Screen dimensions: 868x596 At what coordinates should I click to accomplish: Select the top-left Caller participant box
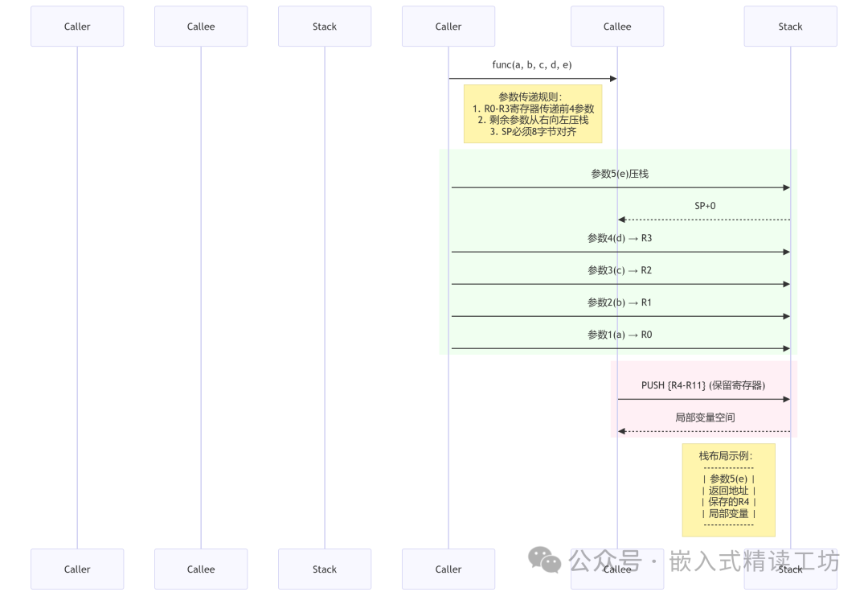point(77,27)
